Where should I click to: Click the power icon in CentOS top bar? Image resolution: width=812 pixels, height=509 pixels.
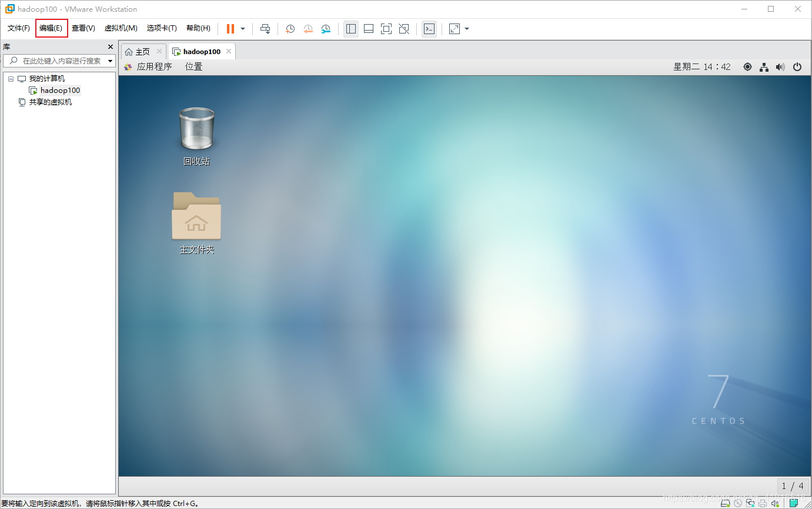tap(797, 67)
